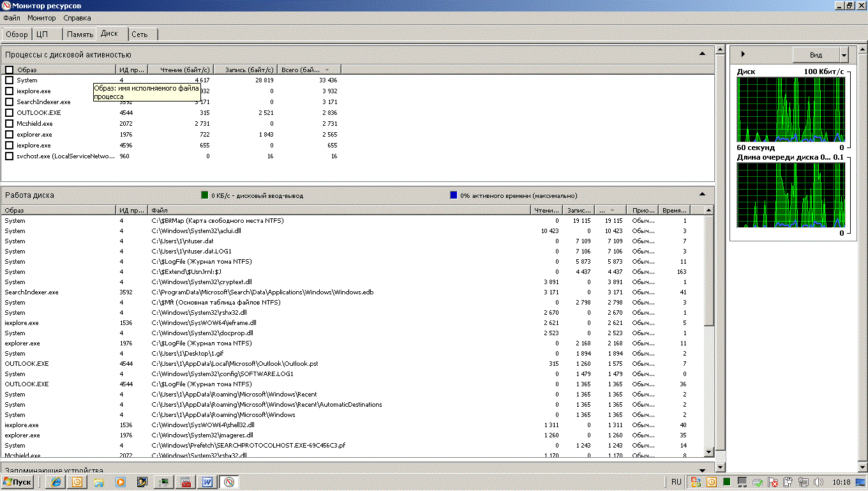868x491 pixels.
Task: Tick the checkbox next to OUTLOOK.EXE
Action: pyautogui.click(x=9, y=113)
